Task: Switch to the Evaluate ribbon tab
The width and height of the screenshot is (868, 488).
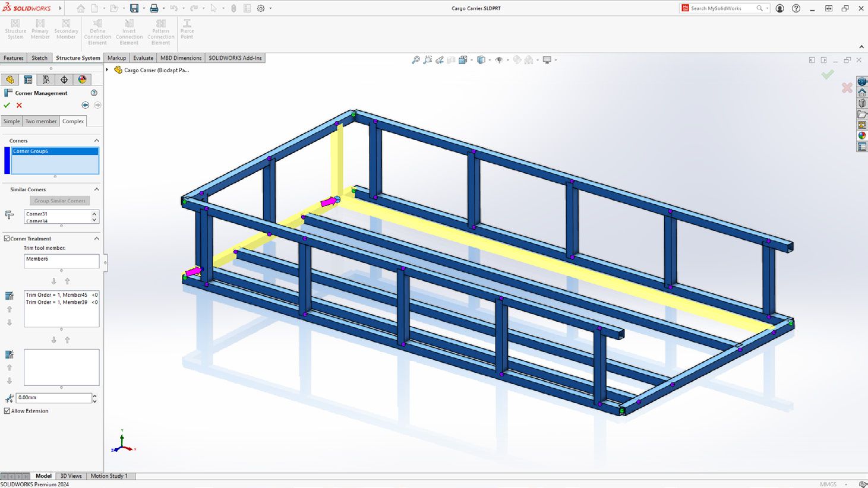Action: coord(143,58)
